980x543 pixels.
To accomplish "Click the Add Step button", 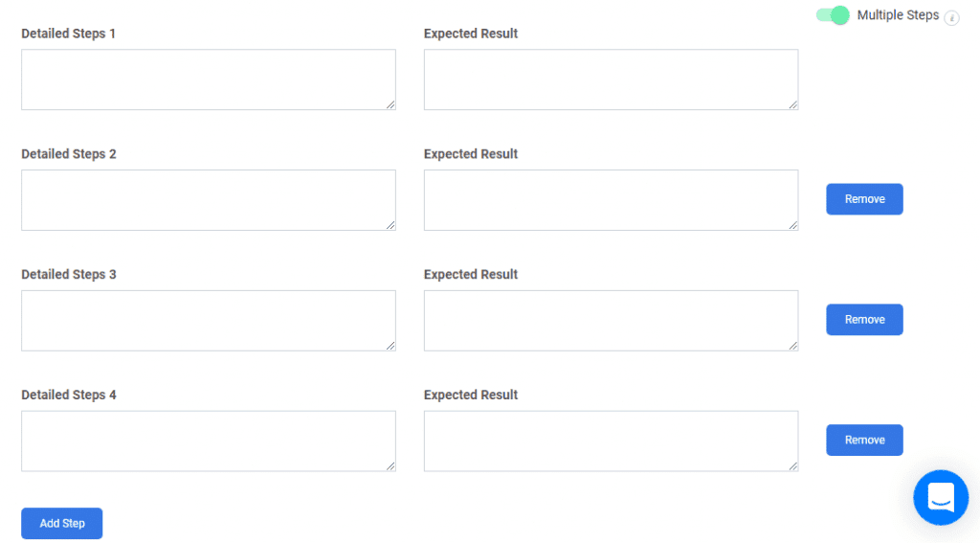I will point(62,523).
